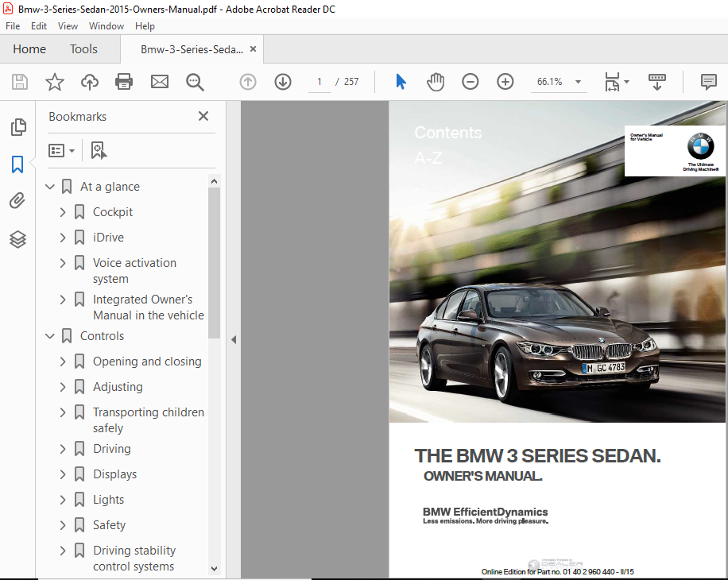Screen dimensions: 728x580
Task: Collapse the At a glance bookmark
Action: click(x=50, y=187)
